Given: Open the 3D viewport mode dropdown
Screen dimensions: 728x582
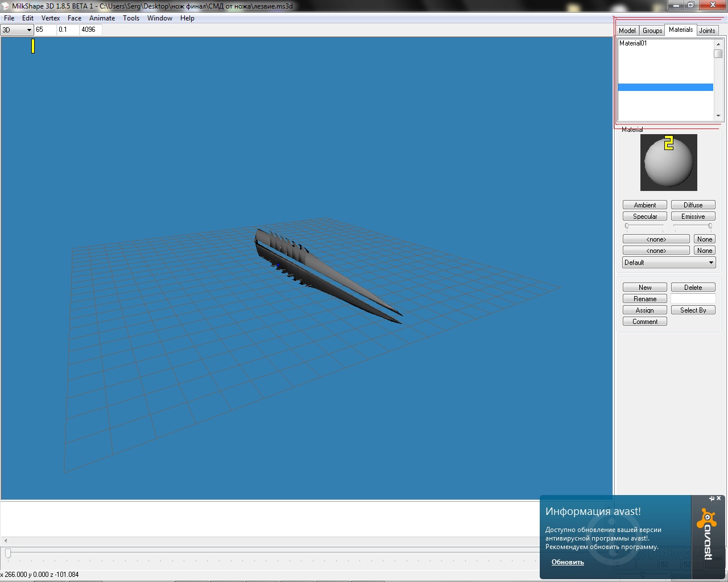Looking at the screenshot, I should point(17,30).
